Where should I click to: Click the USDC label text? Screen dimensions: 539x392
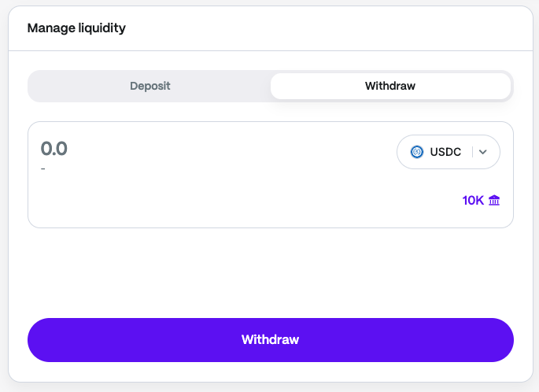(445, 152)
